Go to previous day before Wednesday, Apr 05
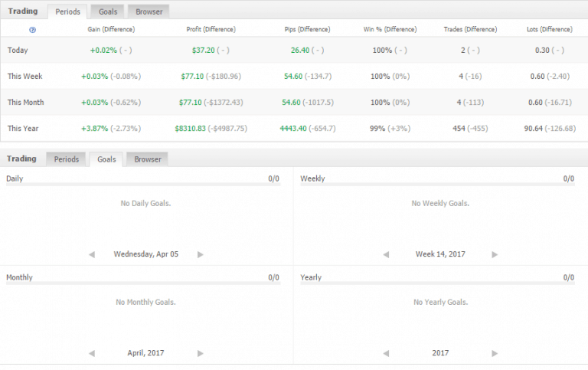This screenshot has height=370, width=588. click(x=92, y=254)
